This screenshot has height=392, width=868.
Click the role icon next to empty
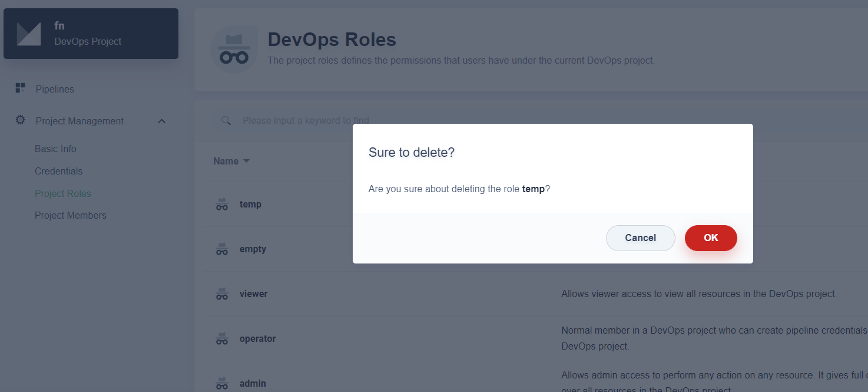tap(221, 249)
